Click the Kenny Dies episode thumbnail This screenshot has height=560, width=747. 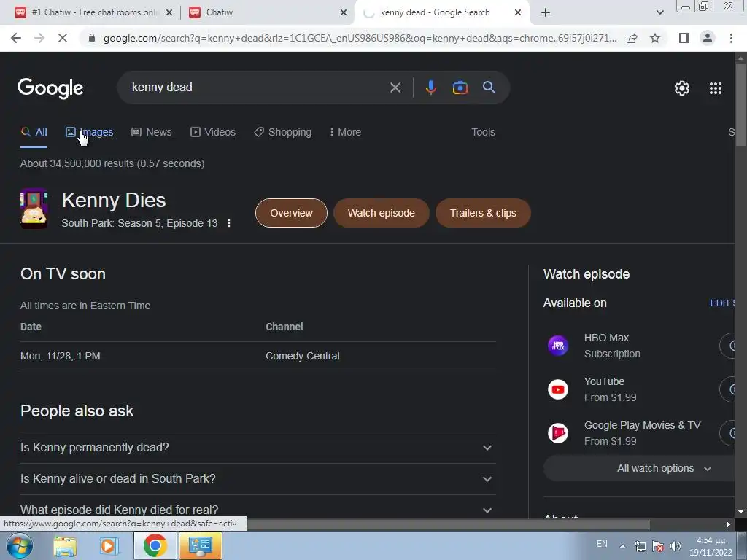click(34, 209)
